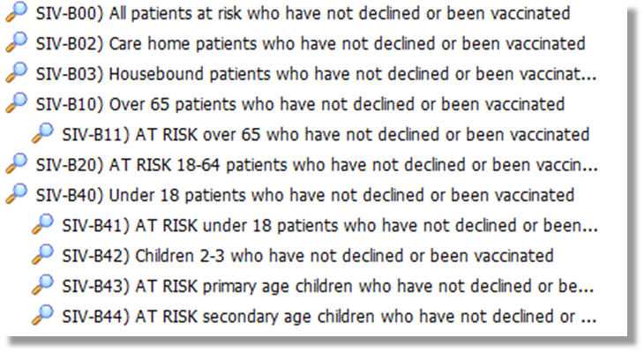Screen dimensions: 644x353
Task: Select the magnifier icon for SIV-B03 Housebound
Action: pyautogui.click(x=17, y=72)
